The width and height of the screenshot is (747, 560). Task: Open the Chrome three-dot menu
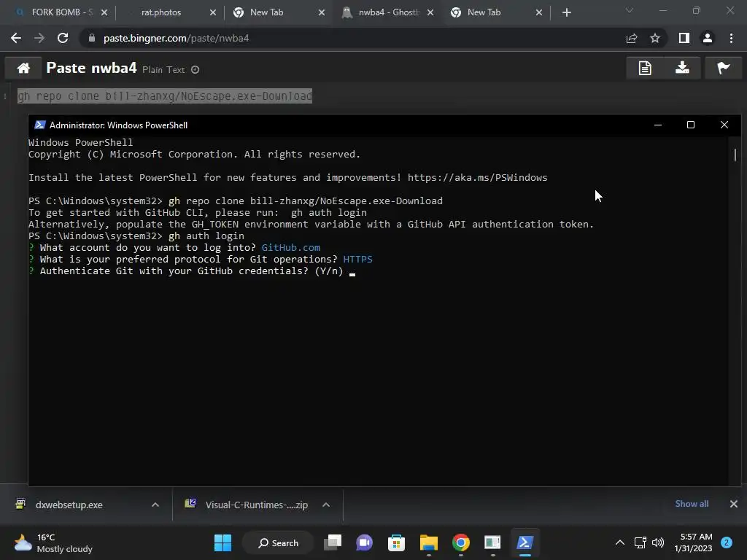(x=731, y=38)
